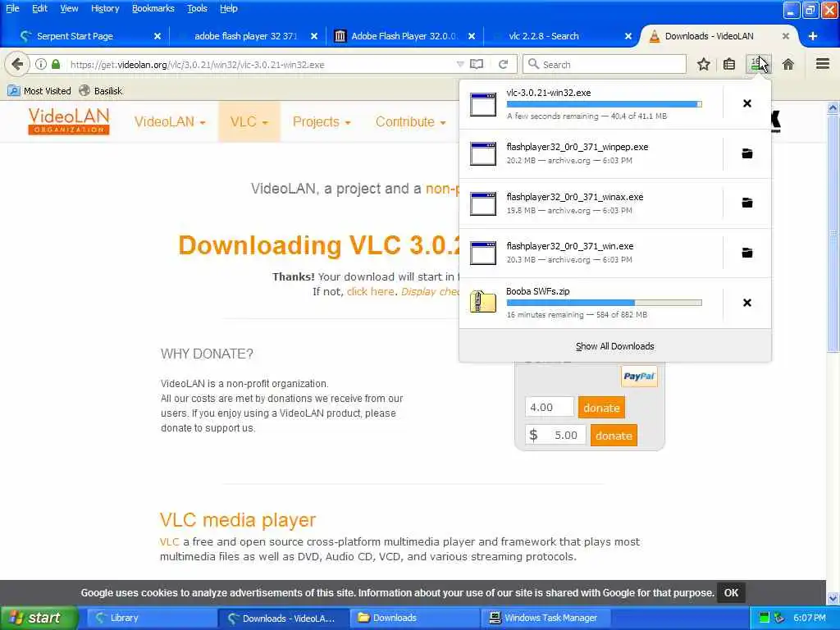Close the downloads panel via toolbar download button
840x630 pixels.
(758, 64)
